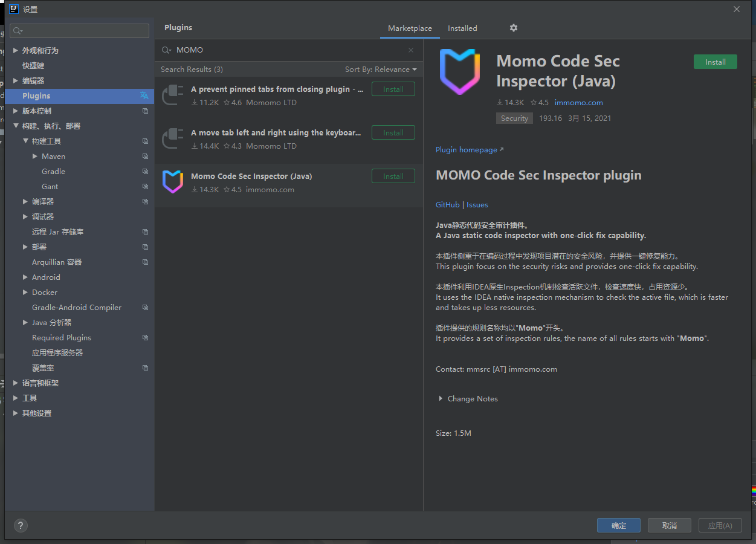Open the GitHub link
This screenshot has width=756, height=544.
pyautogui.click(x=447, y=205)
